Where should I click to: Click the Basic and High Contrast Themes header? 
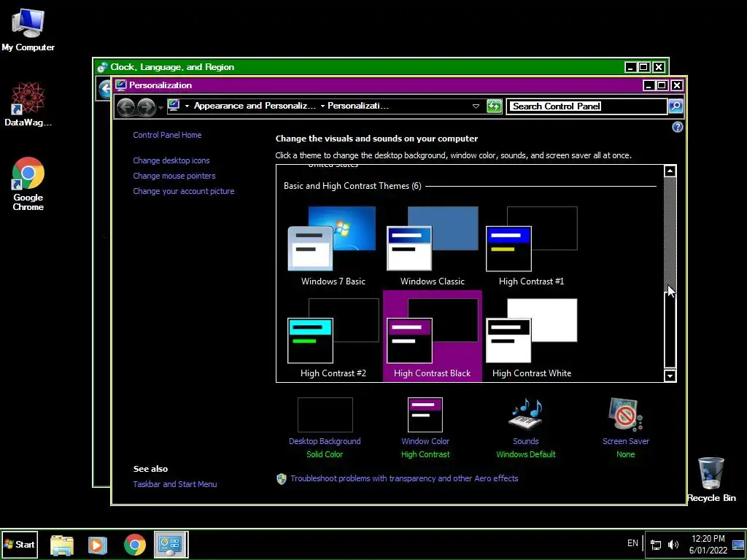(x=352, y=186)
